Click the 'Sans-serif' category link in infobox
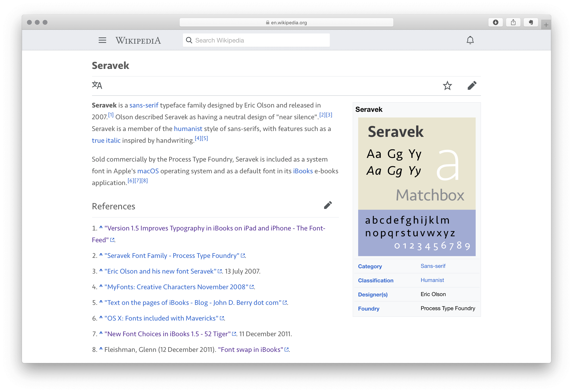The width and height of the screenshot is (573, 392). coord(432,266)
